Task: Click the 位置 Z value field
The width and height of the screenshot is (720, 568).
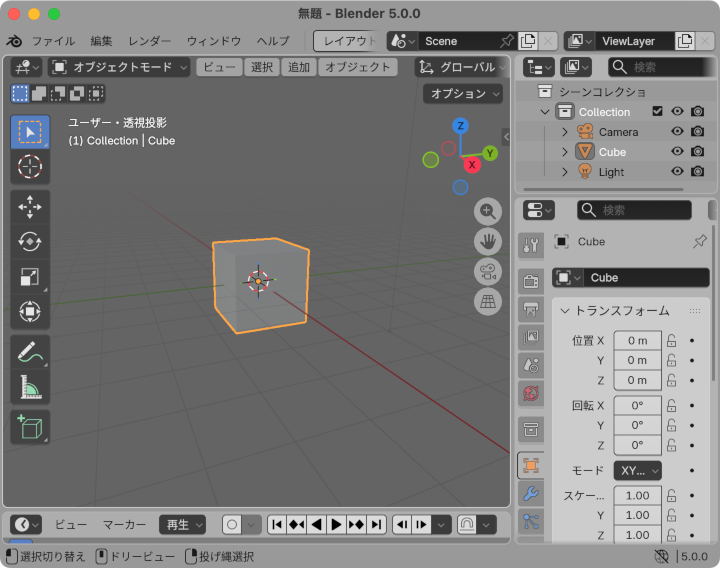Action: (637, 380)
